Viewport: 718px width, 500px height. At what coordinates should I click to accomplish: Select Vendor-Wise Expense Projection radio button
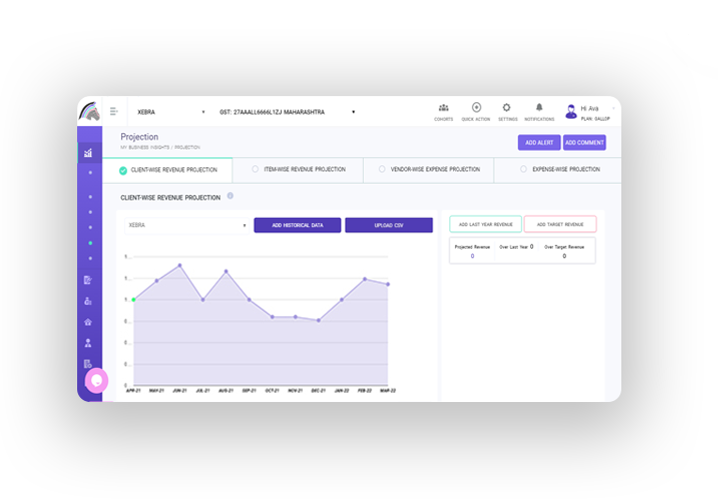(x=382, y=170)
